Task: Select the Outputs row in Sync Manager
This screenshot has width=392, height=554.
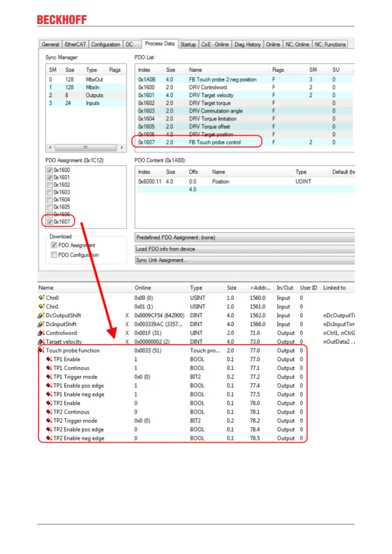Action: 86,95
